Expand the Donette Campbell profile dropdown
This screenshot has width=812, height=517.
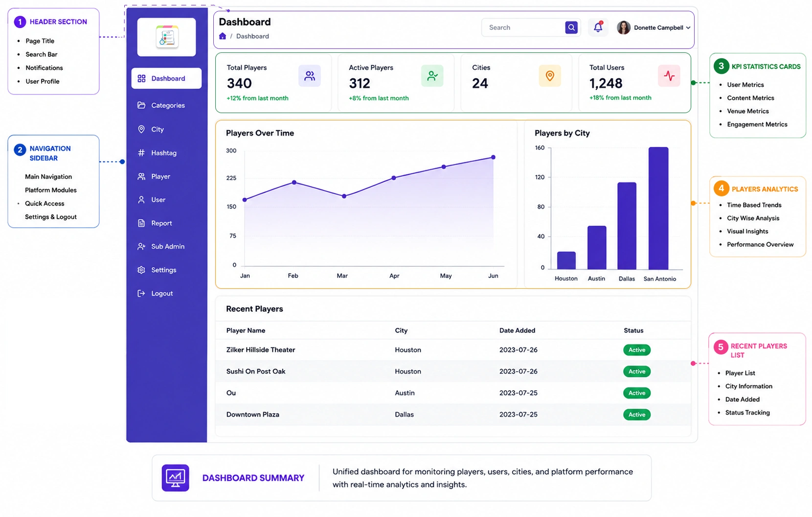688,28
